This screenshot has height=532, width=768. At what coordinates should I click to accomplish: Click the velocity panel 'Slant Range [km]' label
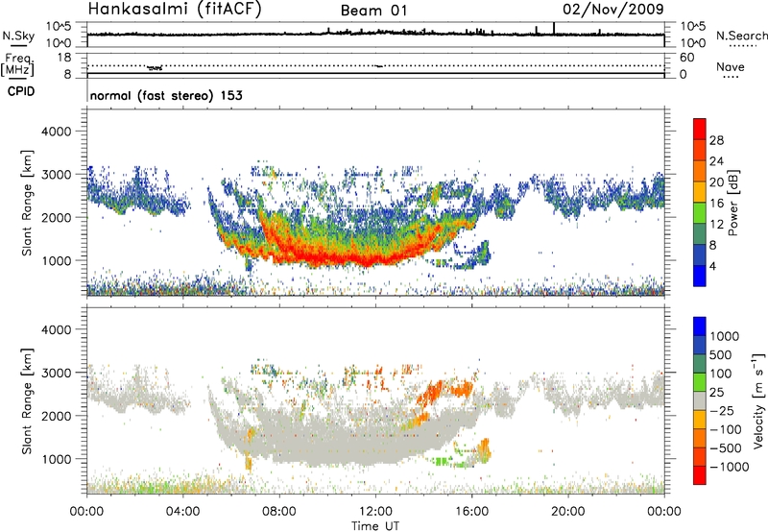pos(27,401)
